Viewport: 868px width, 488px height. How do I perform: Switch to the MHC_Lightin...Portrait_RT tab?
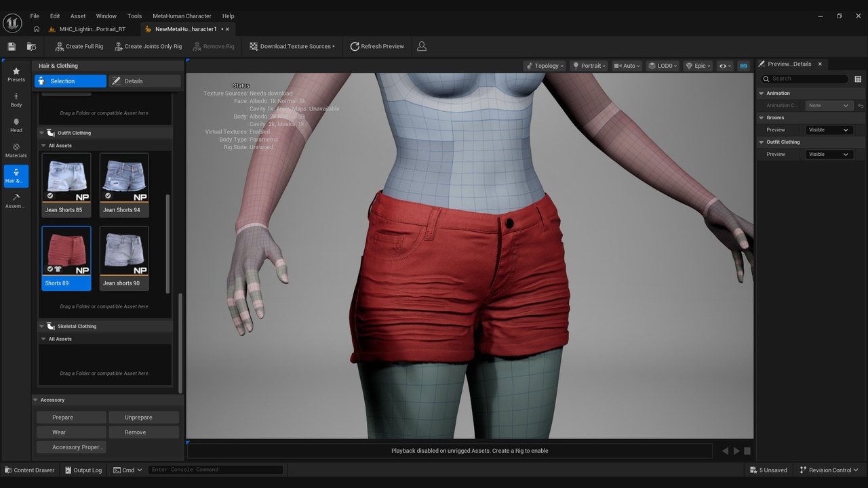tap(87, 29)
